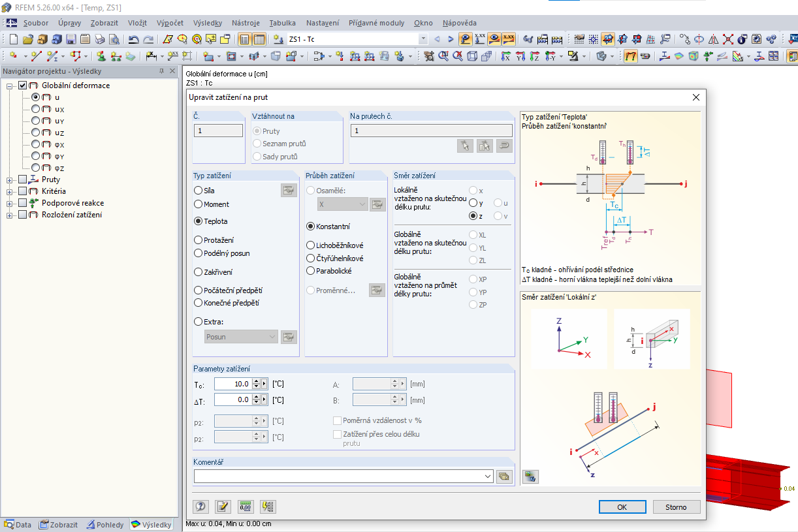
Task: Click the undo arrow in the toolbar
Action: (133, 39)
